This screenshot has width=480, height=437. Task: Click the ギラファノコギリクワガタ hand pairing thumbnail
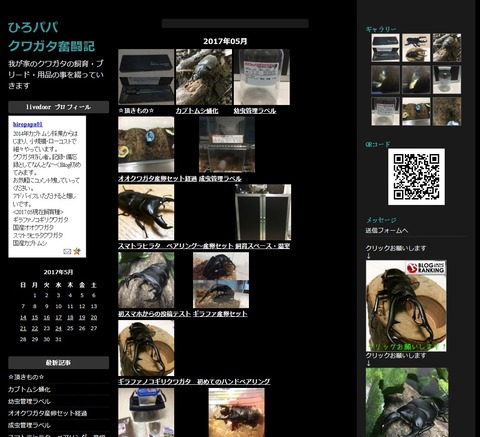pyautogui.click(x=146, y=348)
